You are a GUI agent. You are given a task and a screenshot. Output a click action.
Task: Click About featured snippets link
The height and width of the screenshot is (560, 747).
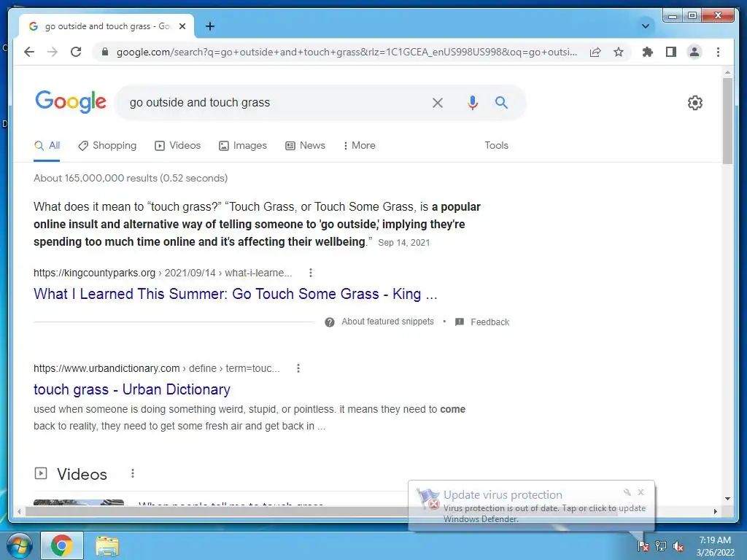point(388,322)
